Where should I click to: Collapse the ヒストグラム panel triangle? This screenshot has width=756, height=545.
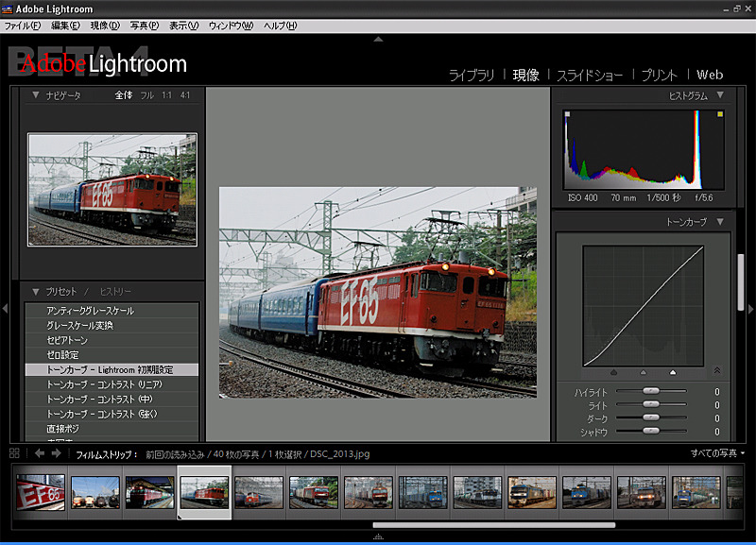click(x=720, y=95)
